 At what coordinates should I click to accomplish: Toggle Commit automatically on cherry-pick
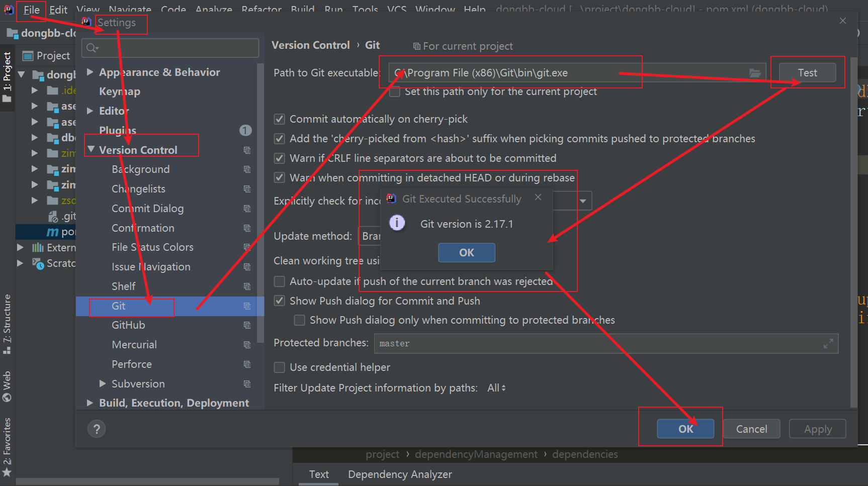[279, 119]
